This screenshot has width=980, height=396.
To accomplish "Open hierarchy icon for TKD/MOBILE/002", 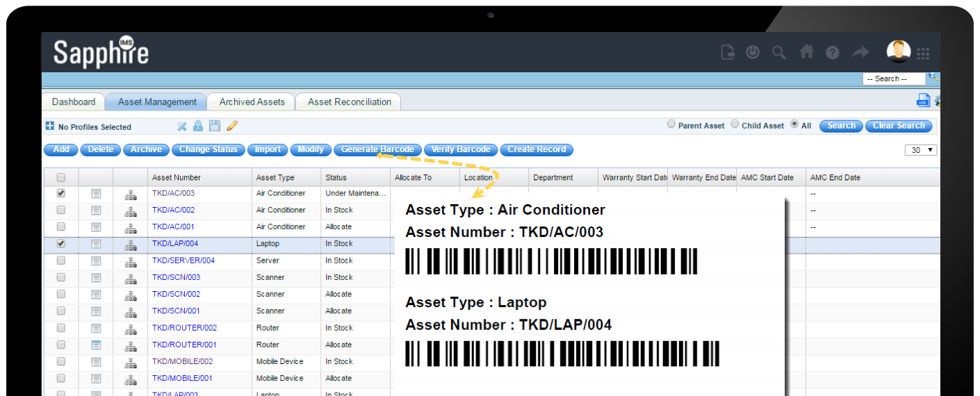I will coord(131,363).
